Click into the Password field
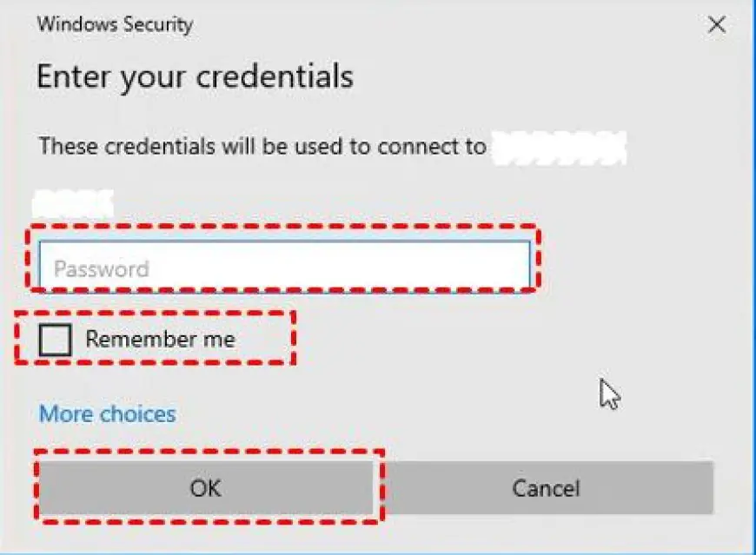Viewport: 756px width, 555px height. [284, 265]
